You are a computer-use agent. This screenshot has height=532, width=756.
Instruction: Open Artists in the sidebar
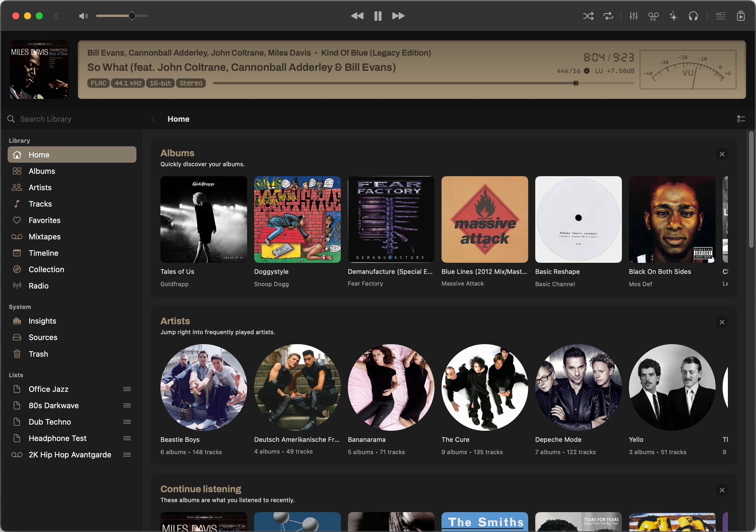click(72, 188)
